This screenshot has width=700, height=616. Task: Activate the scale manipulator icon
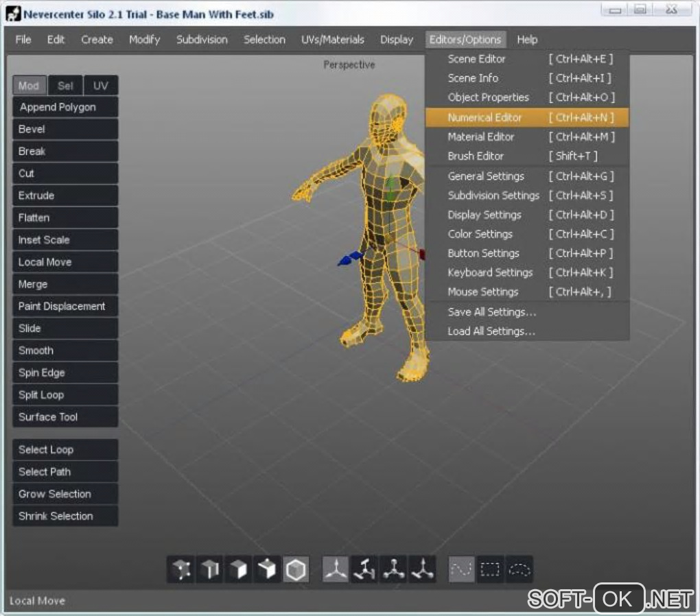pyautogui.click(x=393, y=569)
